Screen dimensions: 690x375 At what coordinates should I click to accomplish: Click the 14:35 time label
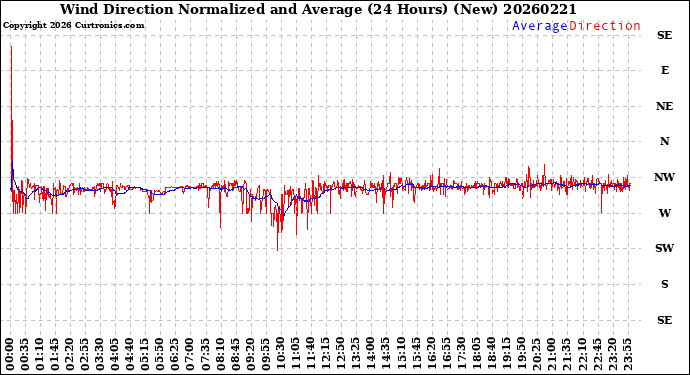(x=386, y=355)
